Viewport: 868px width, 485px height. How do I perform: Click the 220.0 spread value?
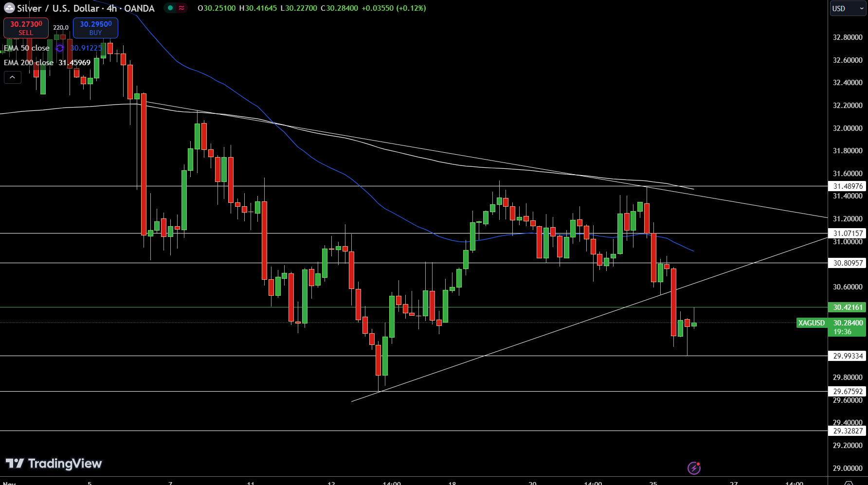click(x=61, y=28)
